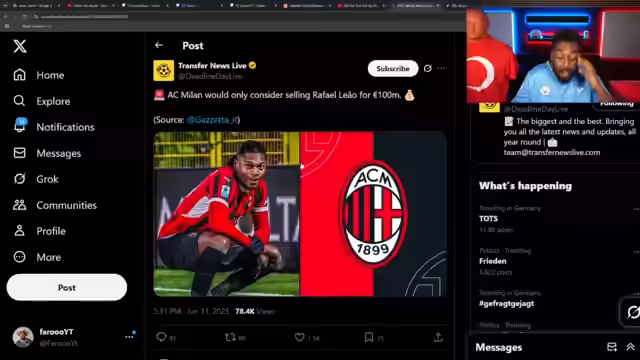This screenshot has width=640, height=360.
Task: Click the @DeadlineDayLive handle under name
Action: pyautogui.click(x=210, y=76)
